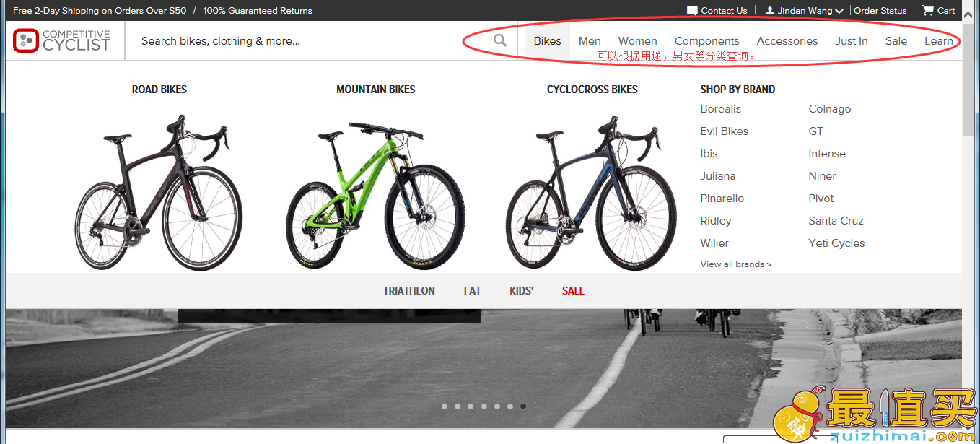
Task: Click 100% Guaranteed Returns text
Action: coord(258,11)
